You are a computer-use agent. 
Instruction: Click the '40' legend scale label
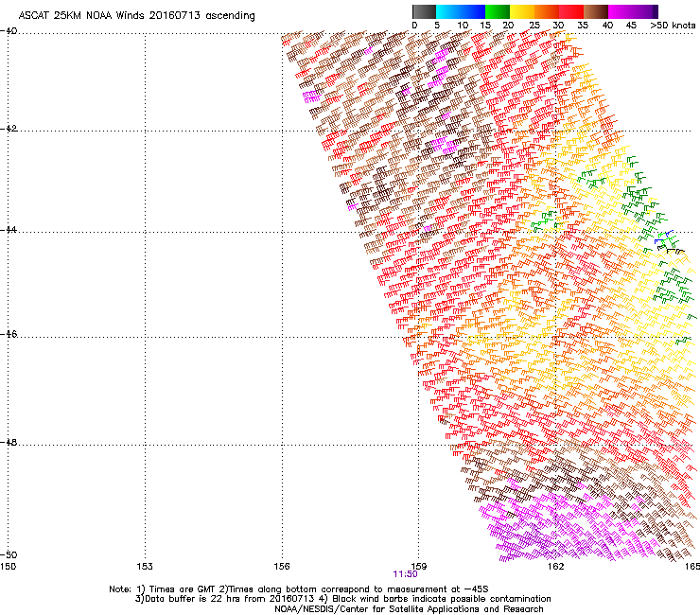click(607, 26)
